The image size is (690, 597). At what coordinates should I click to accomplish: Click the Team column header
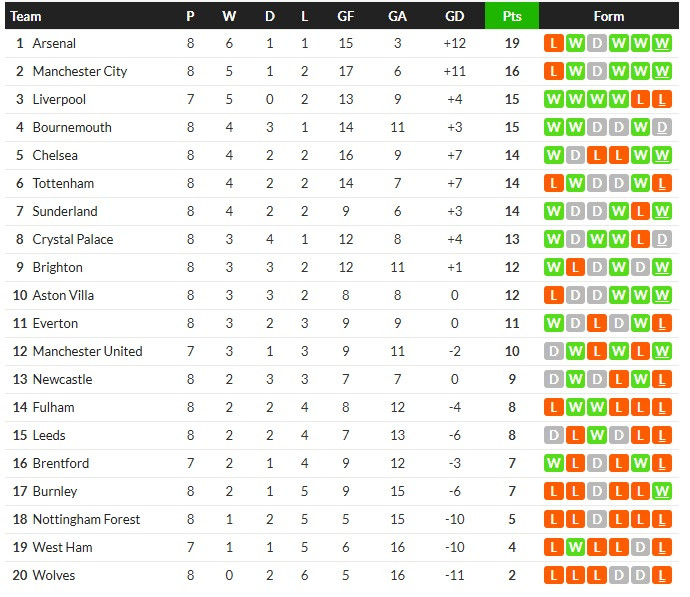point(26,16)
